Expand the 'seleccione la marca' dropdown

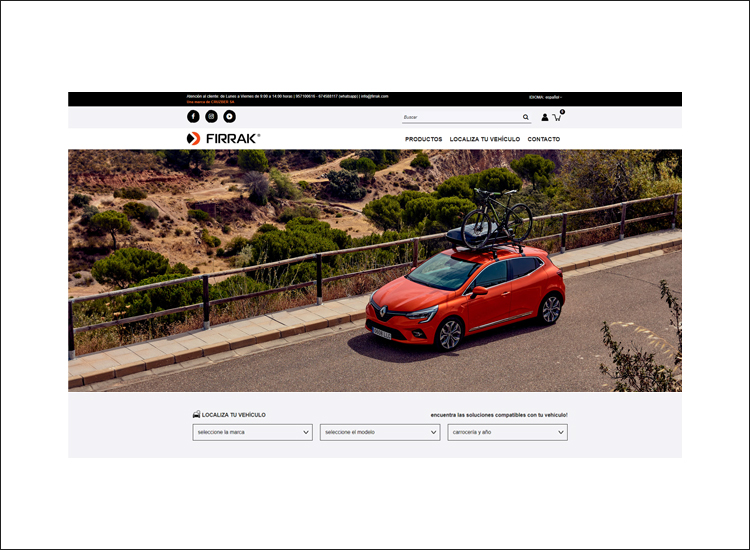pos(252,432)
